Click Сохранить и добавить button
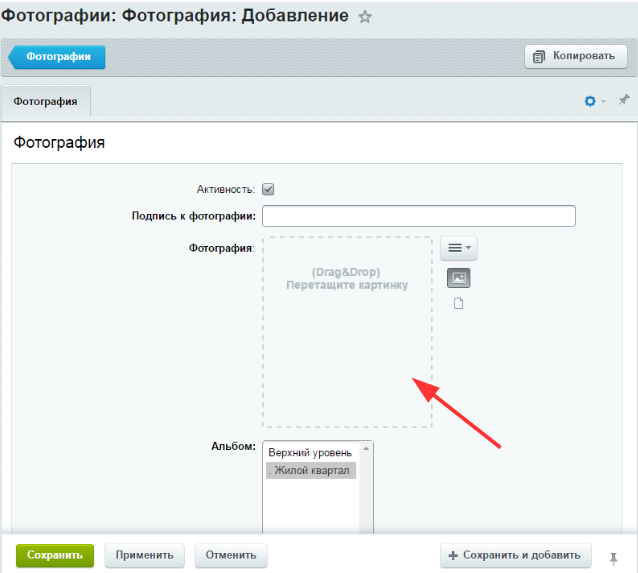638x573 pixels. click(x=516, y=555)
